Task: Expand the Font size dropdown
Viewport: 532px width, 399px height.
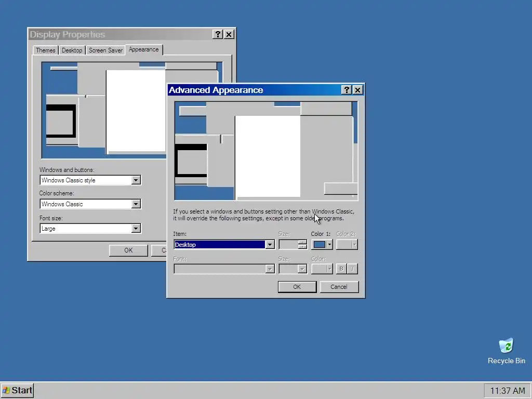Action: tap(136, 229)
